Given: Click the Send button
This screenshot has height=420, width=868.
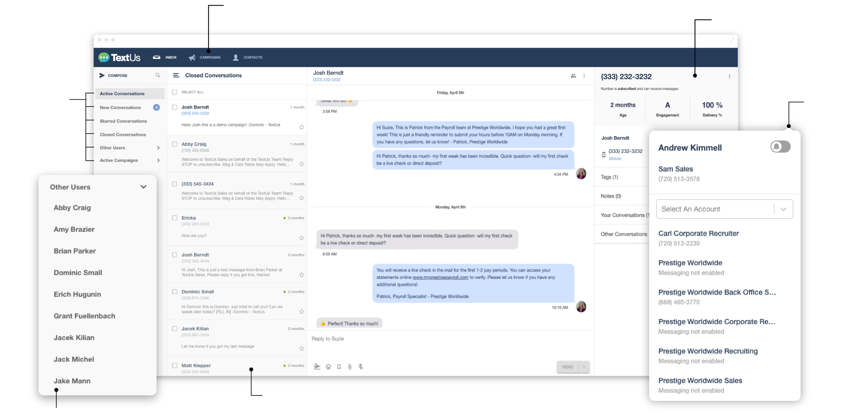Looking at the screenshot, I should (x=567, y=367).
